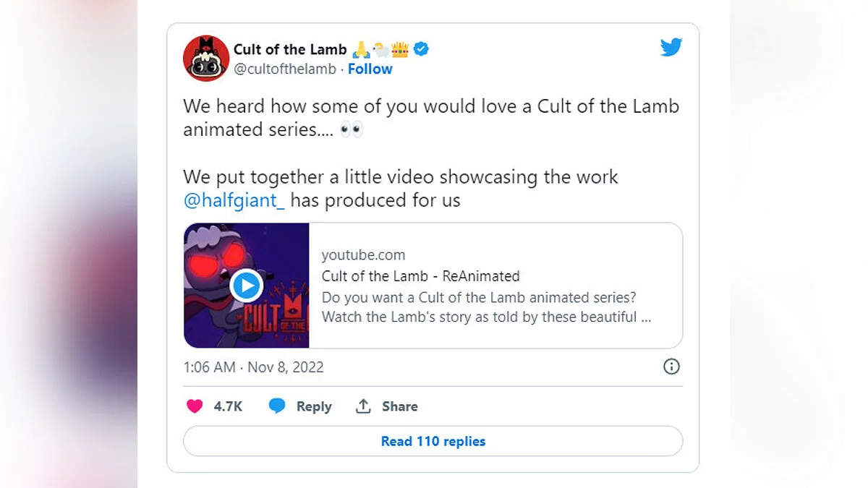Image resolution: width=868 pixels, height=488 pixels.
Task: Open the tweet info circle icon
Action: click(671, 367)
